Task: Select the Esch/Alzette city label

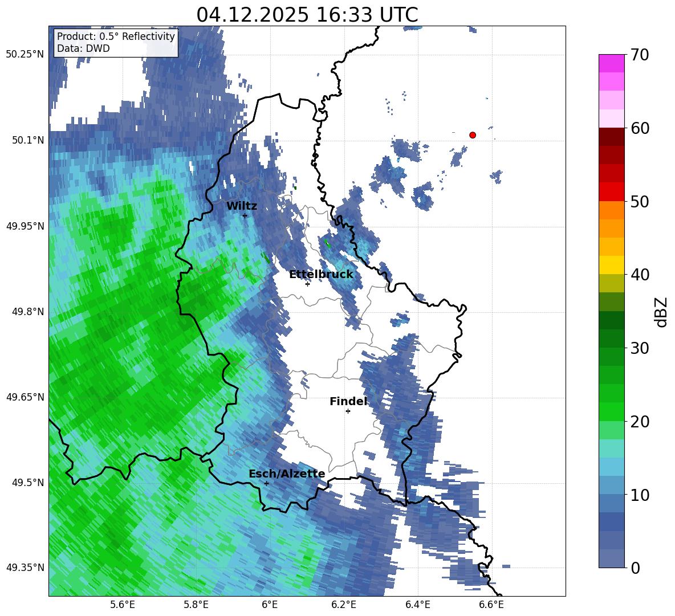Action: [287, 474]
